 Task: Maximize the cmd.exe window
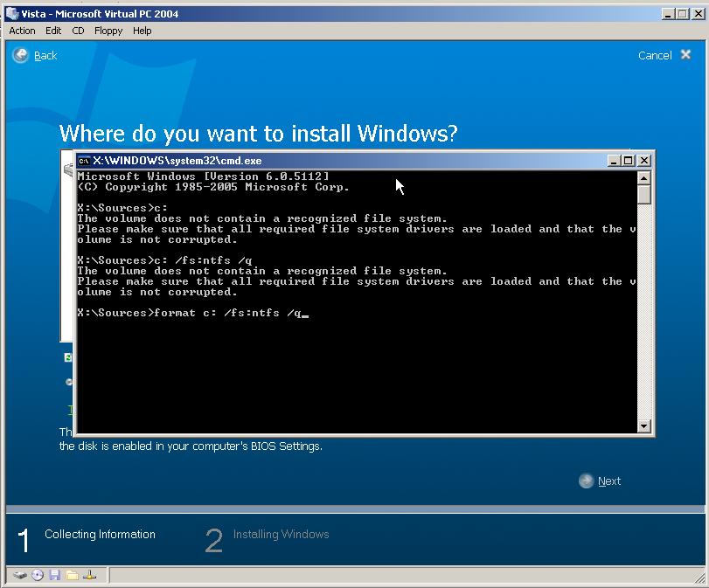[x=628, y=161]
